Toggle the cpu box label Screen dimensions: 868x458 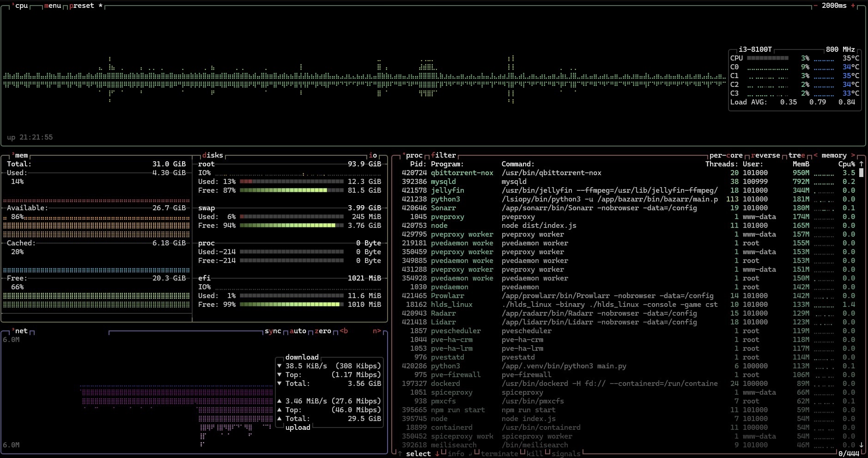20,6
